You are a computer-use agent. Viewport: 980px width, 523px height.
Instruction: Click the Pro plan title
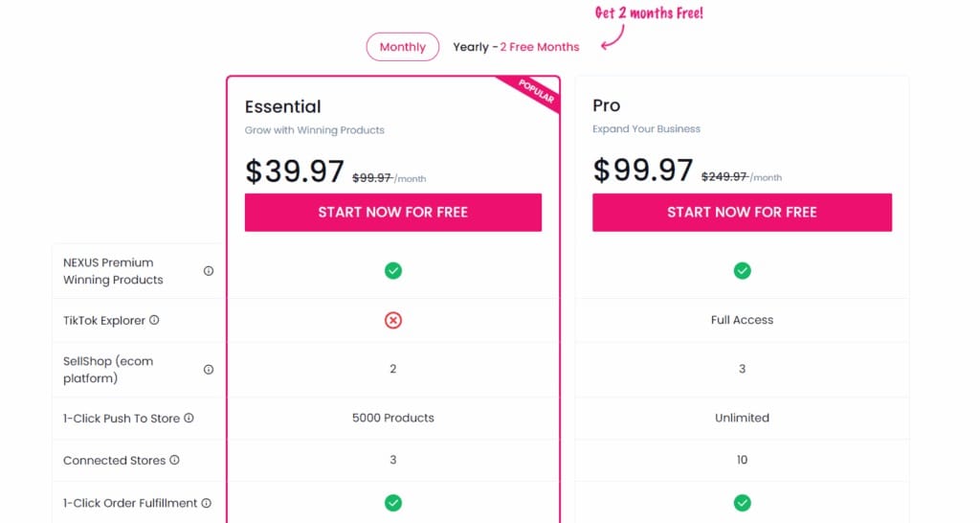607,105
